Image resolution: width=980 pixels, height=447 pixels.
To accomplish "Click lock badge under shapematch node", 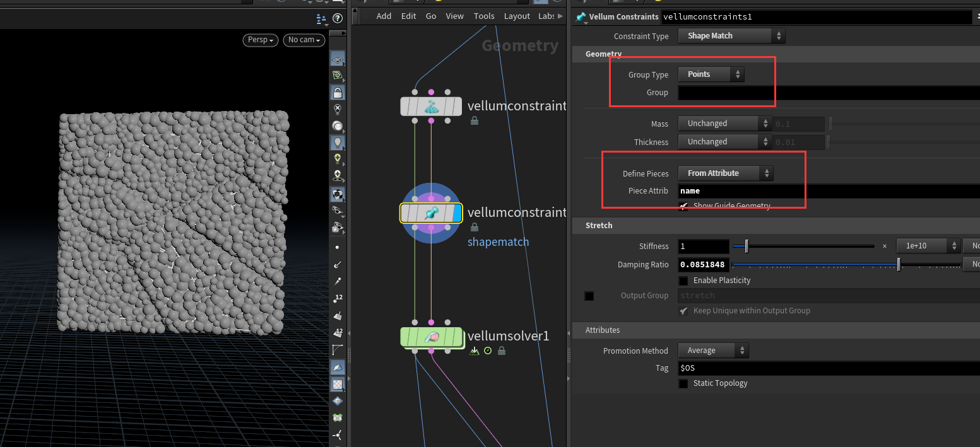I will coord(475,227).
